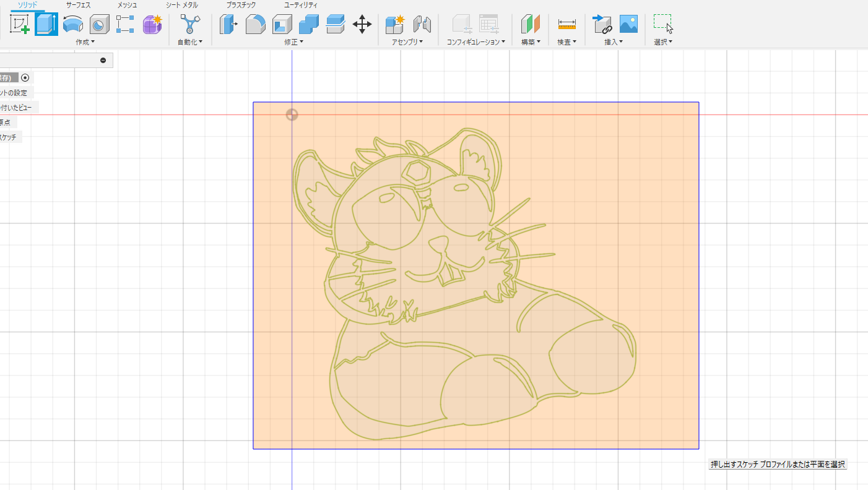Expand the 選択 dropdown
The width and height of the screenshot is (868, 490).
point(663,42)
